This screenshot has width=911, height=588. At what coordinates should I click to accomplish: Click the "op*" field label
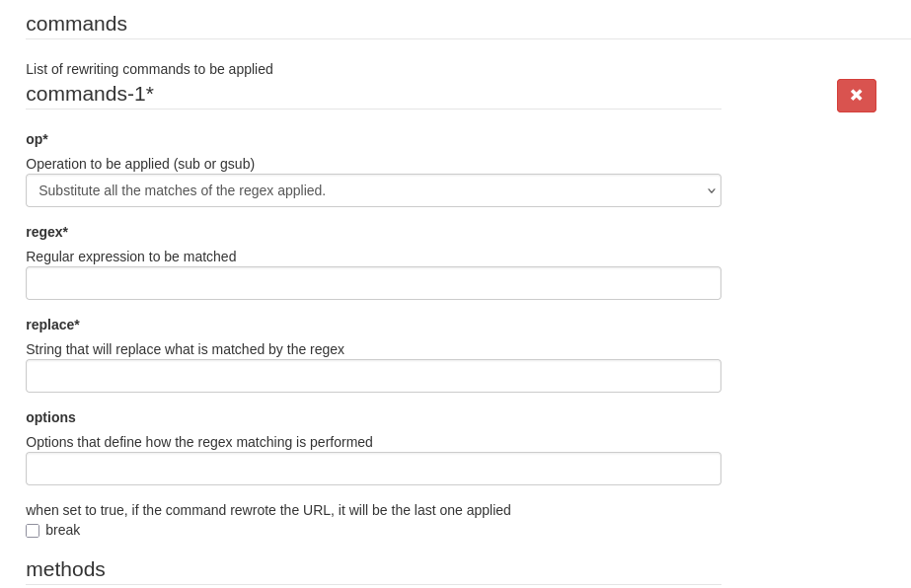tap(37, 139)
